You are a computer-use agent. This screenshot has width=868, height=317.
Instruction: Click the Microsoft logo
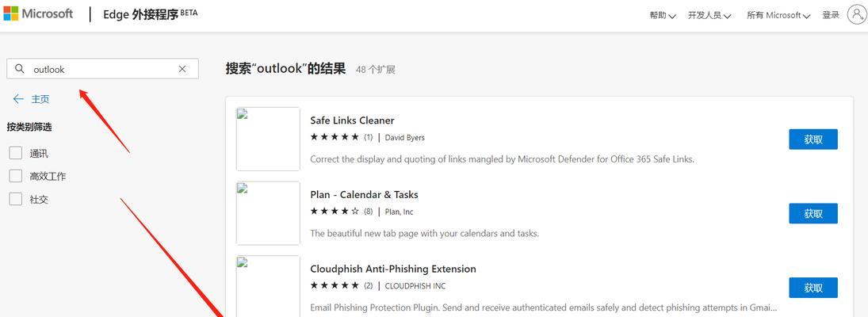(x=38, y=13)
